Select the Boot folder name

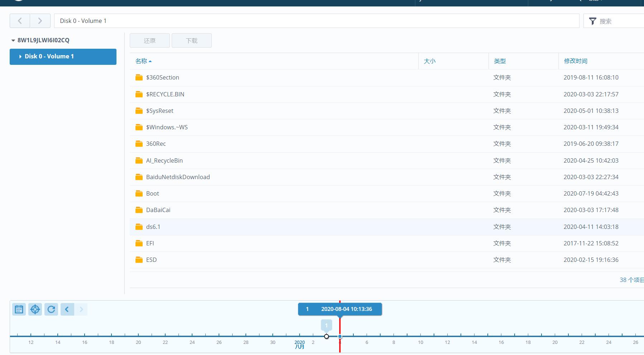click(x=153, y=193)
